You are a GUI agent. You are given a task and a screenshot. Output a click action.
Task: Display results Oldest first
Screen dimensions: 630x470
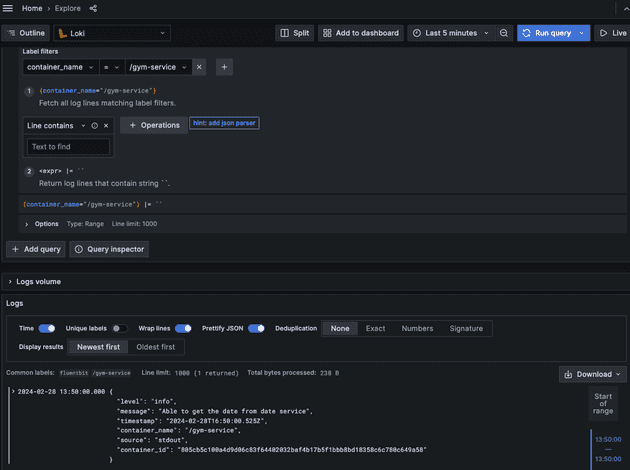(155, 347)
